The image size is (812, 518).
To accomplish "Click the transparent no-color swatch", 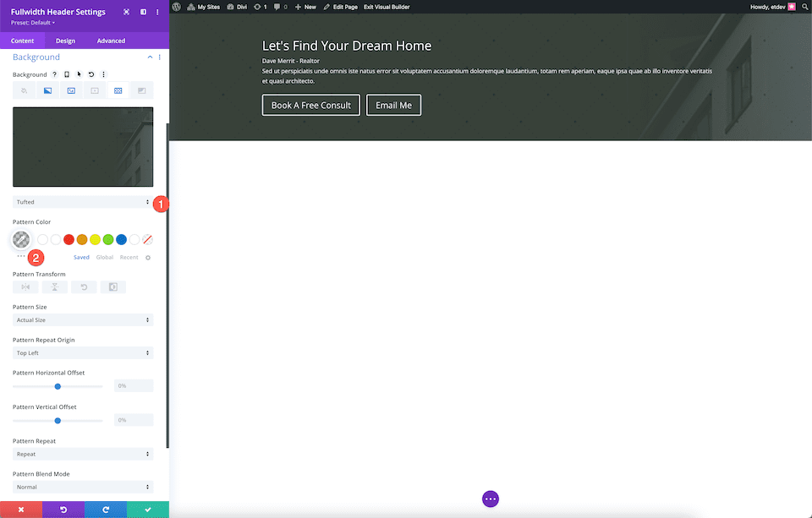I will 147,240.
